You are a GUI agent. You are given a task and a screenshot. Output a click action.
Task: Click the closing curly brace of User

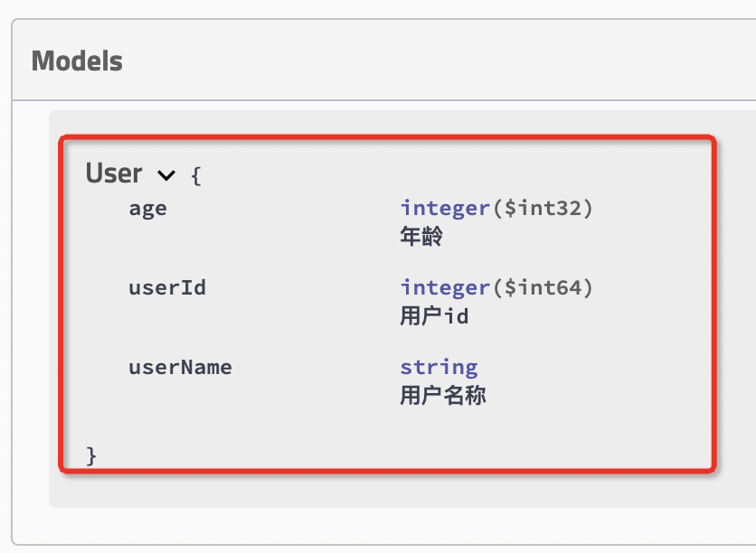91,455
